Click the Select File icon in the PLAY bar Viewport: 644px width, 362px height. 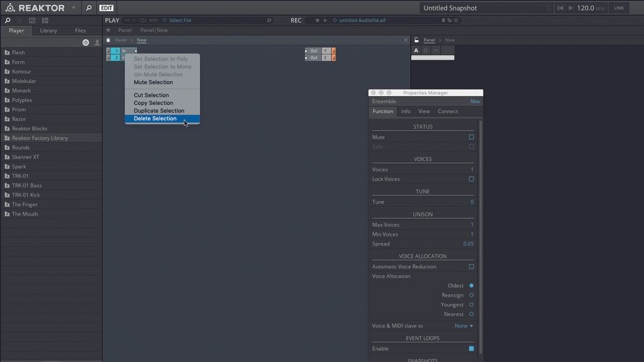(x=166, y=19)
